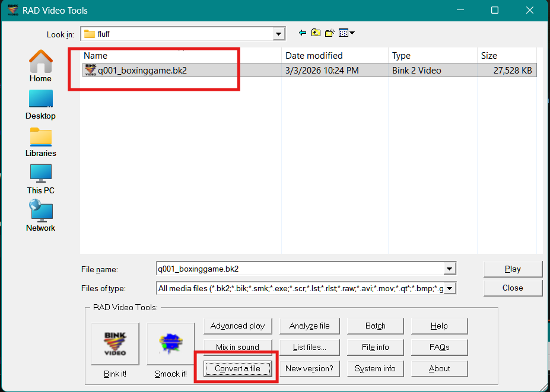Expand the Look in folder dropdown
Viewport: 550px width, 392px height.
[x=278, y=34]
